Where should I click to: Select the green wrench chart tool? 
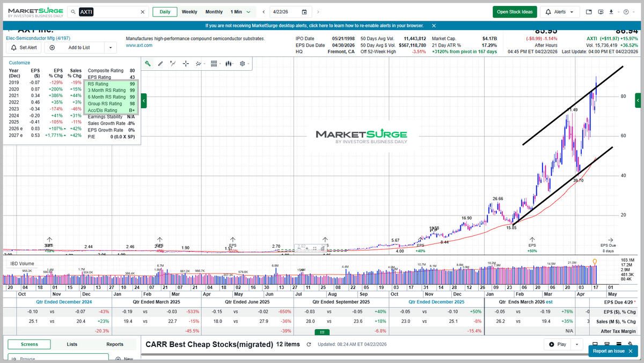(x=148, y=63)
